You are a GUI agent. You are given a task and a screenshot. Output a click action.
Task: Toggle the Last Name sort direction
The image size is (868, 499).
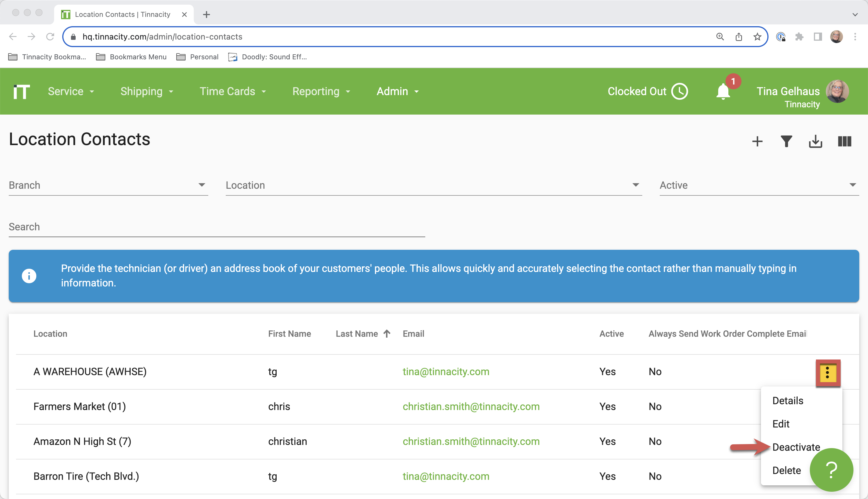click(x=387, y=333)
